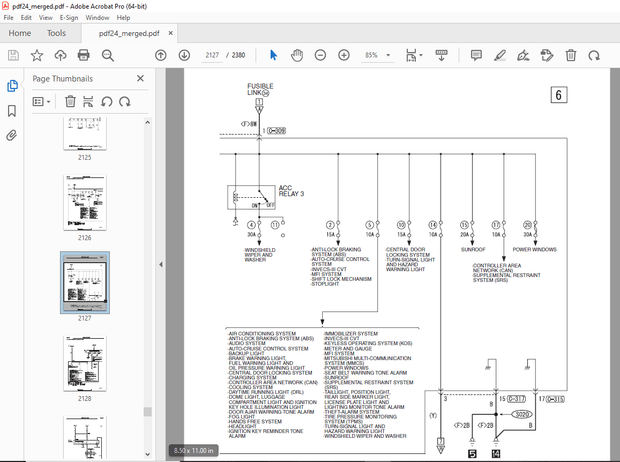Print the document with printer icon

(x=83, y=55)
